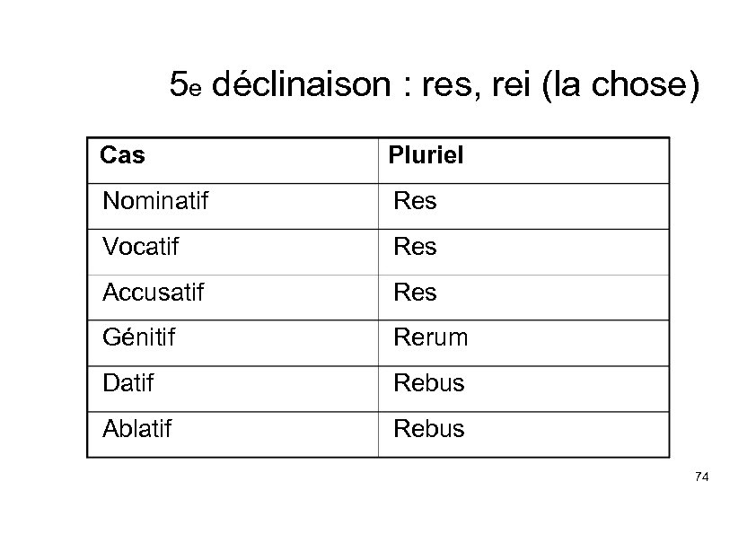Click the "Ablatif" row label

coord(136,429)
